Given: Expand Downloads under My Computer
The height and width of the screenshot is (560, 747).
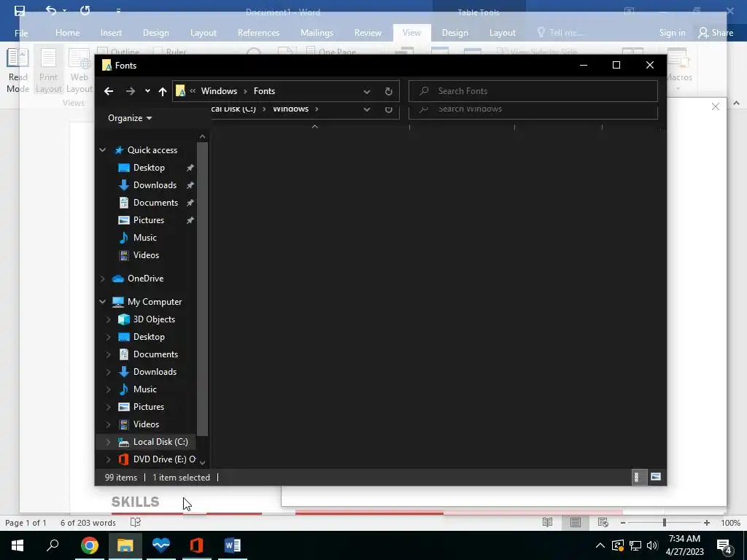Looking at the screenshot, I should coord(108,372).
